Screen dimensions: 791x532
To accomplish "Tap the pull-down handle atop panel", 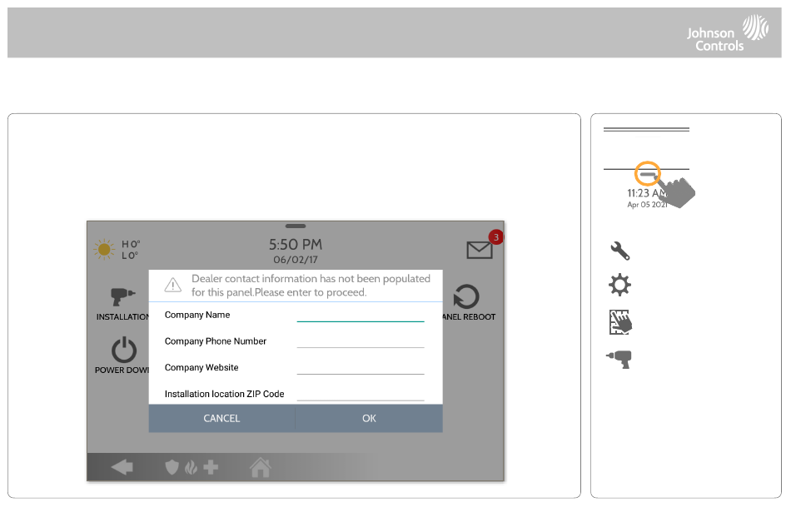I will pyautogui.click(x=296, y=226).
